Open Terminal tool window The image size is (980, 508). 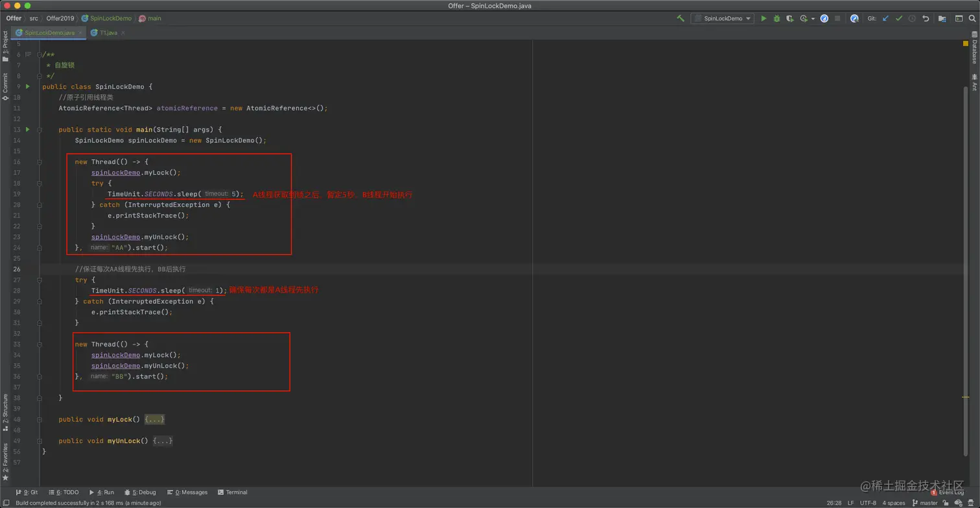(233, 492)
